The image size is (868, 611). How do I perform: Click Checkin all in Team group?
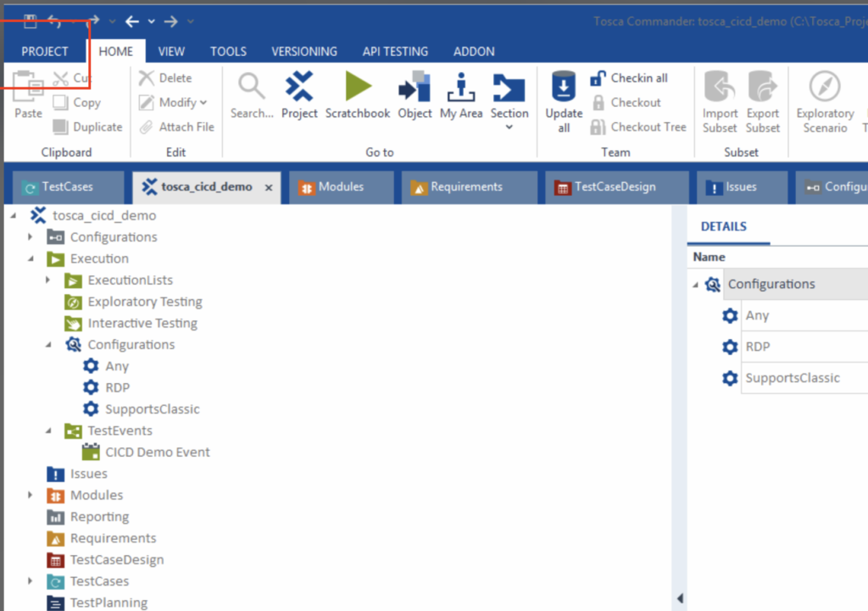629,78
